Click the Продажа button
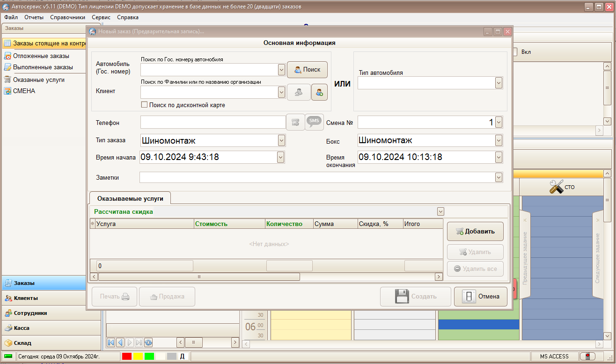This screenshot has width=616, height=364. (167, 297)
